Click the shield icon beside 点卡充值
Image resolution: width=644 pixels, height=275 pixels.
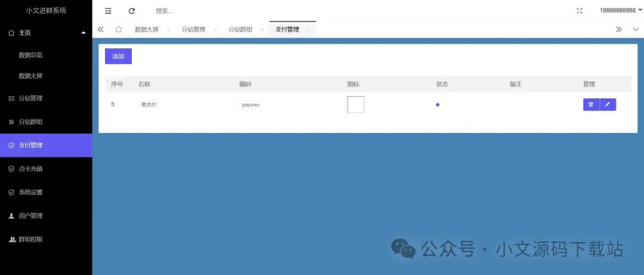click(x=11, y=169)
